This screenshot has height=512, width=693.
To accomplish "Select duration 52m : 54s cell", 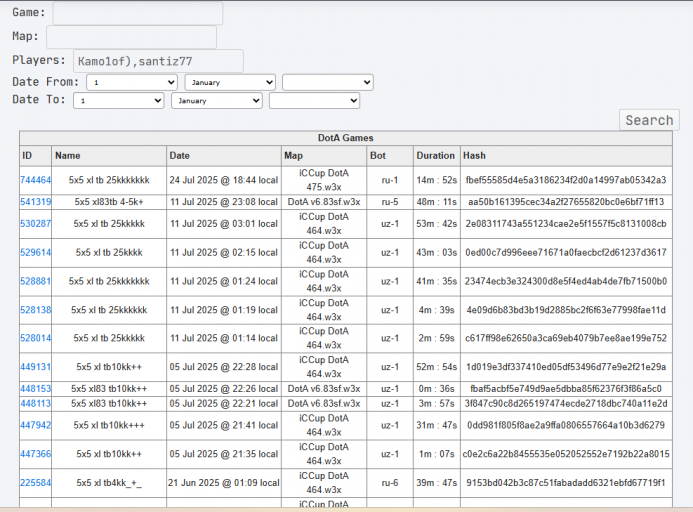I will 437,367.
